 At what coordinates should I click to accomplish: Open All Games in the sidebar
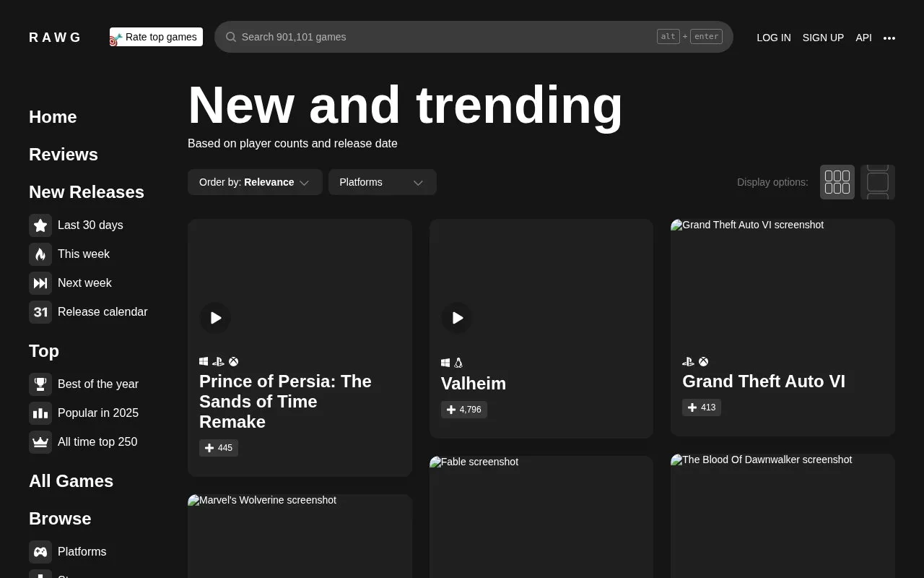click(x=71, y=481)
